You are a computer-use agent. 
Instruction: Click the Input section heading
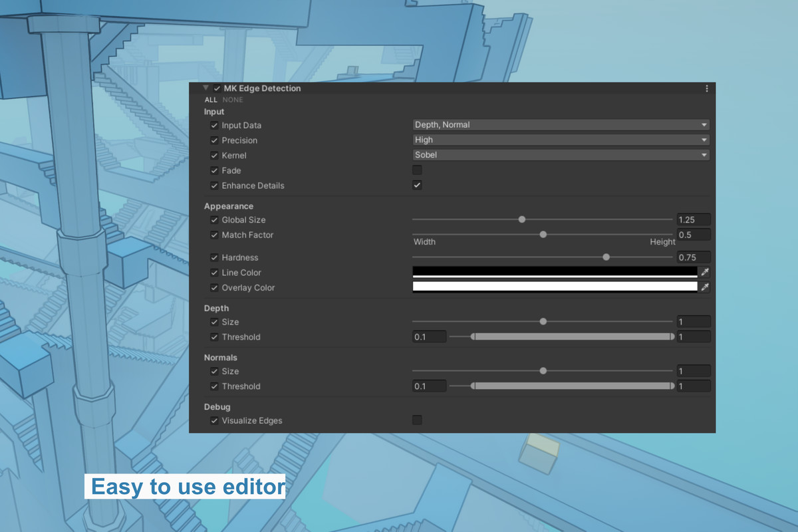tap(214, 112)
